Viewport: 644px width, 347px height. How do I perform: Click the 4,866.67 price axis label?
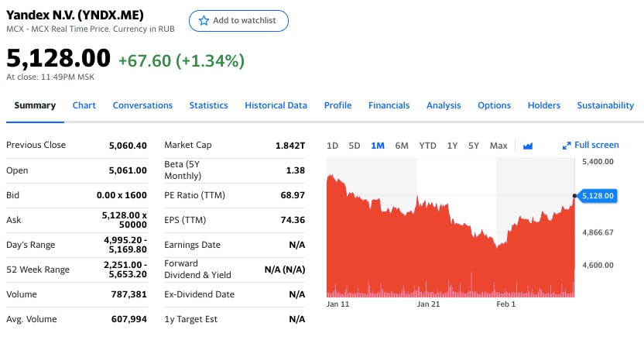coord(598,232)
